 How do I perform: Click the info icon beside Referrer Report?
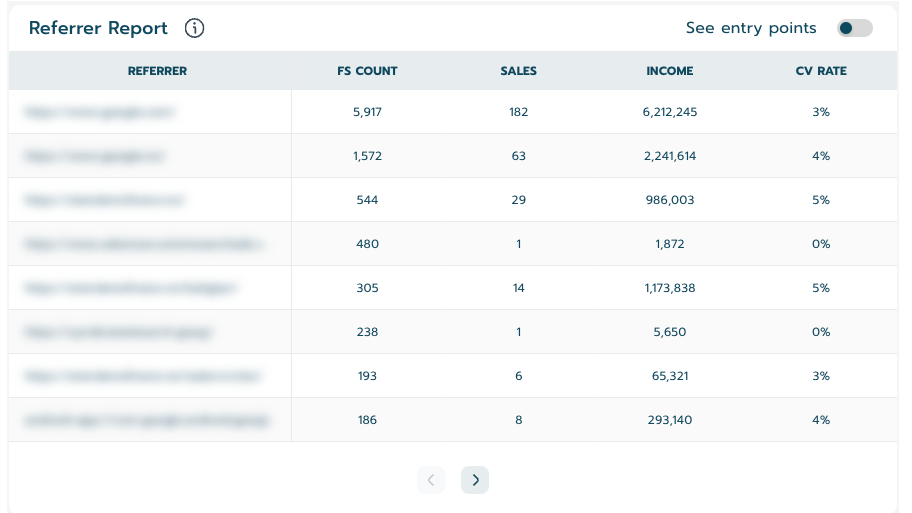click(x=195, y=28)
